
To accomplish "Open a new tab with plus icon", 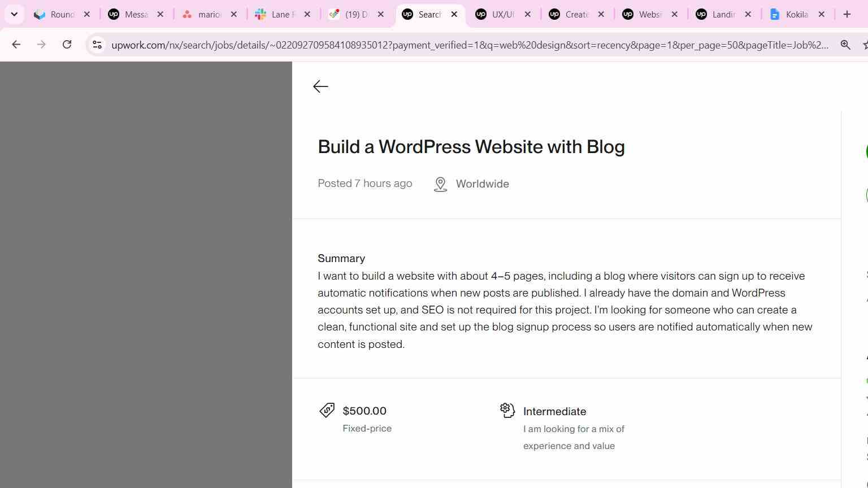I will pyautogui.click(x=847, y=14).
